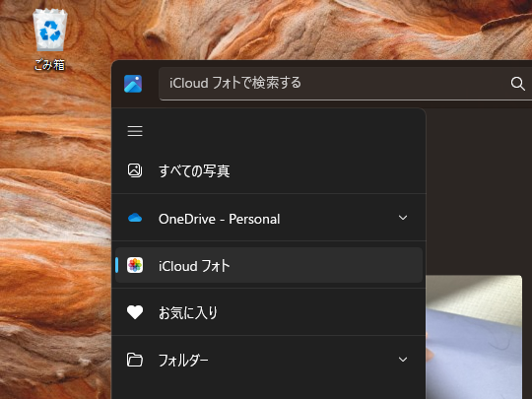Image resolution: width=532 pixels, height=399 pixels.
Task: Click the Photos app logo icon
Action: (133, 84)
